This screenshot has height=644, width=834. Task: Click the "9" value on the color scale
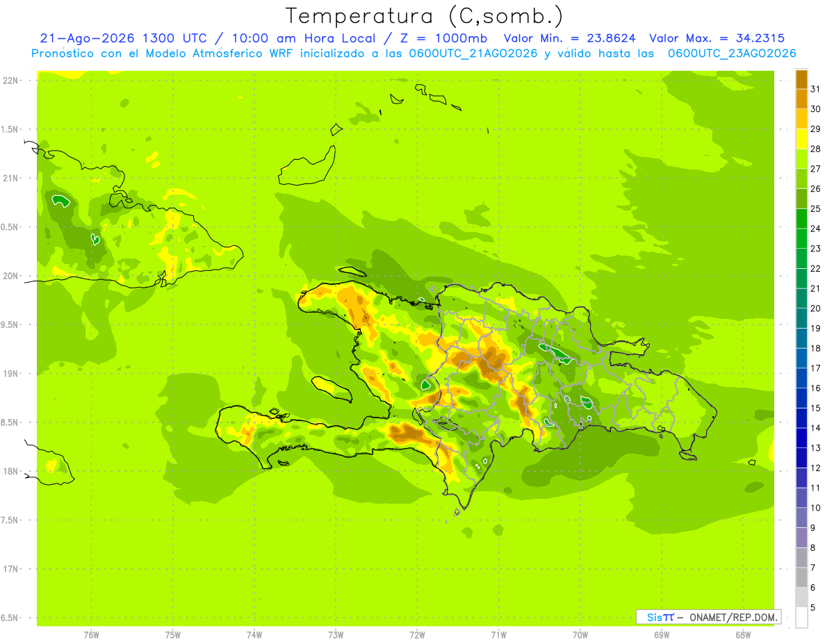[x=813, y=528]
